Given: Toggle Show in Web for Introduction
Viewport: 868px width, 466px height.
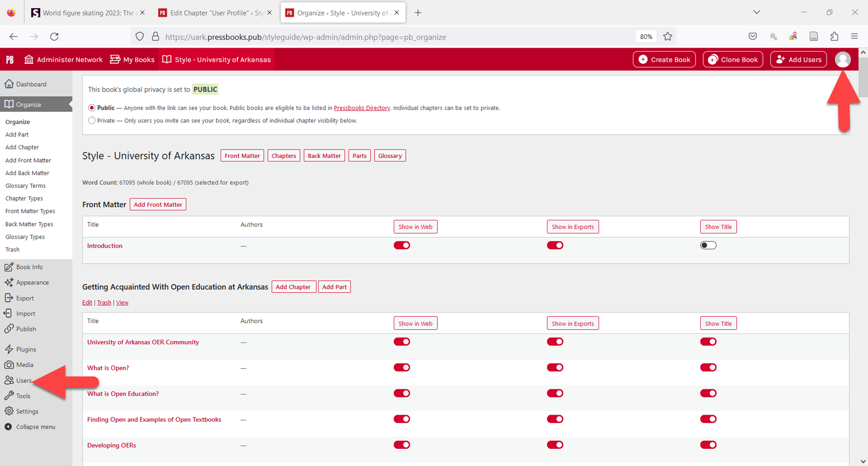Looking at the screenshot, I should tap(402, 246).
